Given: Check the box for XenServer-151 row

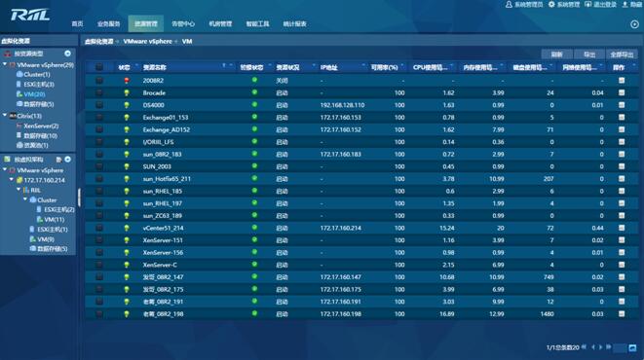Looking at the screenshot, I should (99, 240).
